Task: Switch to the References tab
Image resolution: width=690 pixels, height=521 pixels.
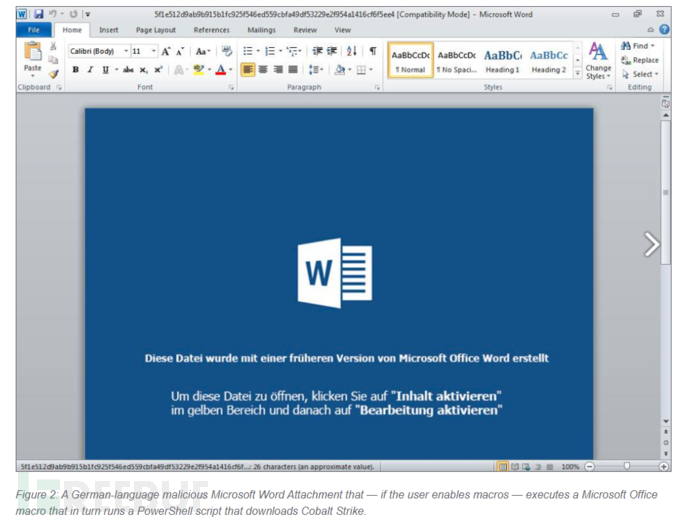Action: pyautogui.click(x=212, y=30)
